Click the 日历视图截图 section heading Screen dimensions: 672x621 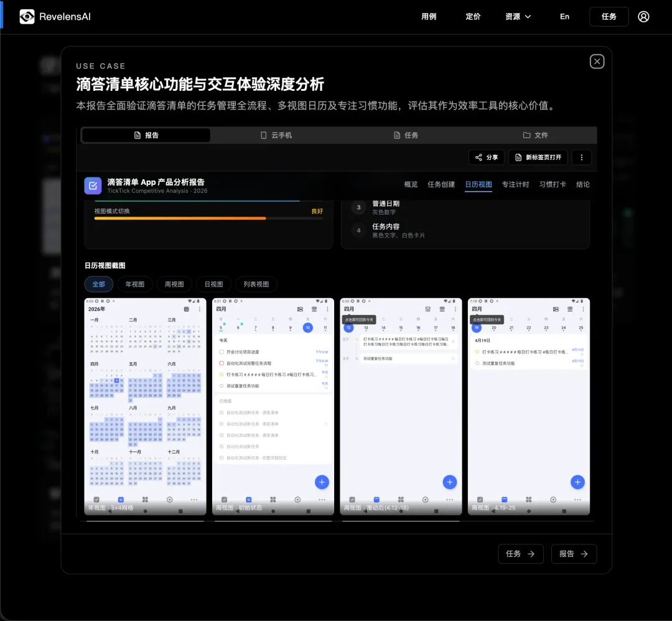click(x=105, y=266)
